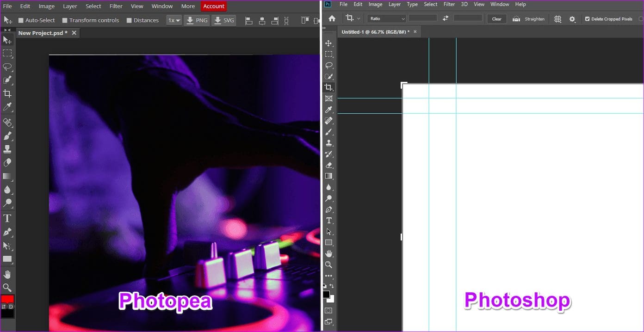This screenshot has width=644, height=332.
Task: Select Photoshop's Hand tool
Action: pos(328,254)
